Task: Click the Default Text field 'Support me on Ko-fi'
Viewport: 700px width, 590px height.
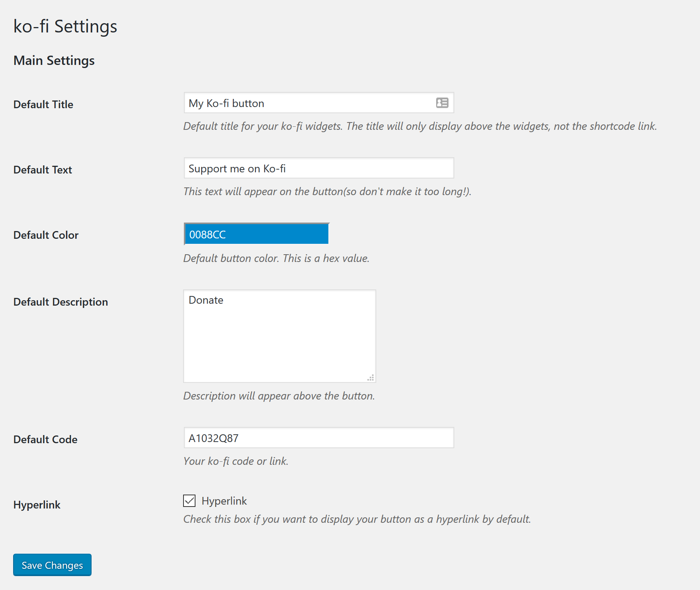Action: (x=319, y=168)
